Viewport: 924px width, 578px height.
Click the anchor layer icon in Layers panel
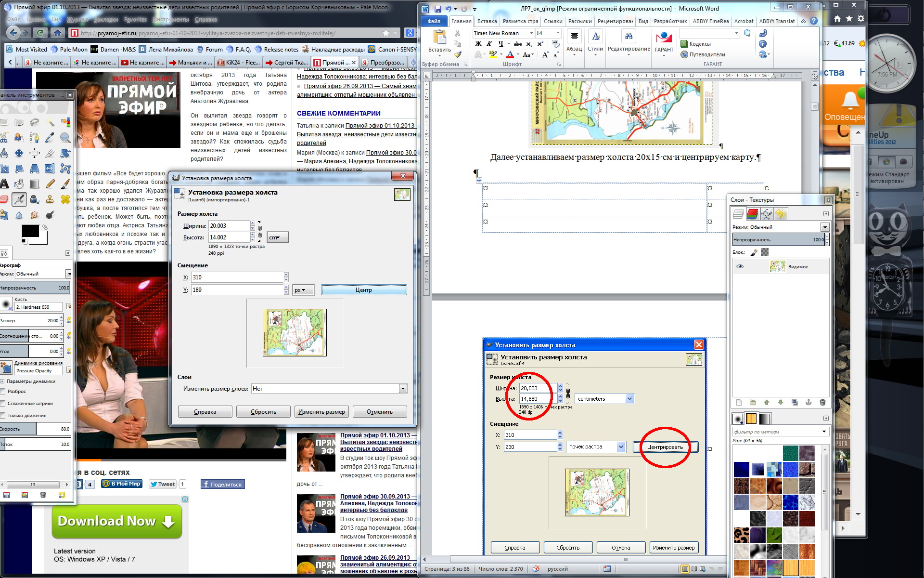[x=808, y=402]
